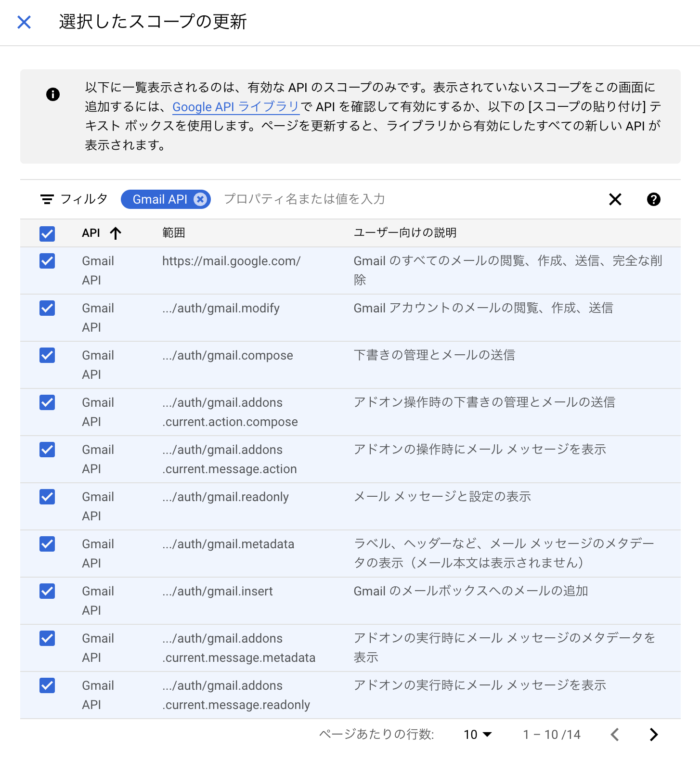Image resolution: width=700 pixels, height=774 pixels.
Task: Clear all filters with the X button
Action: click(x=615, y=199)
